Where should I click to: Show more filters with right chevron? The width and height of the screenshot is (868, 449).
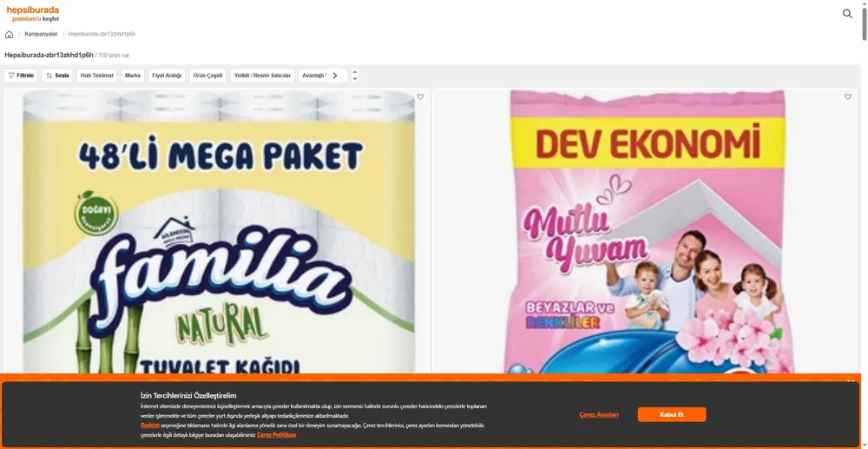pyautogui.click(x=335, y=76)
